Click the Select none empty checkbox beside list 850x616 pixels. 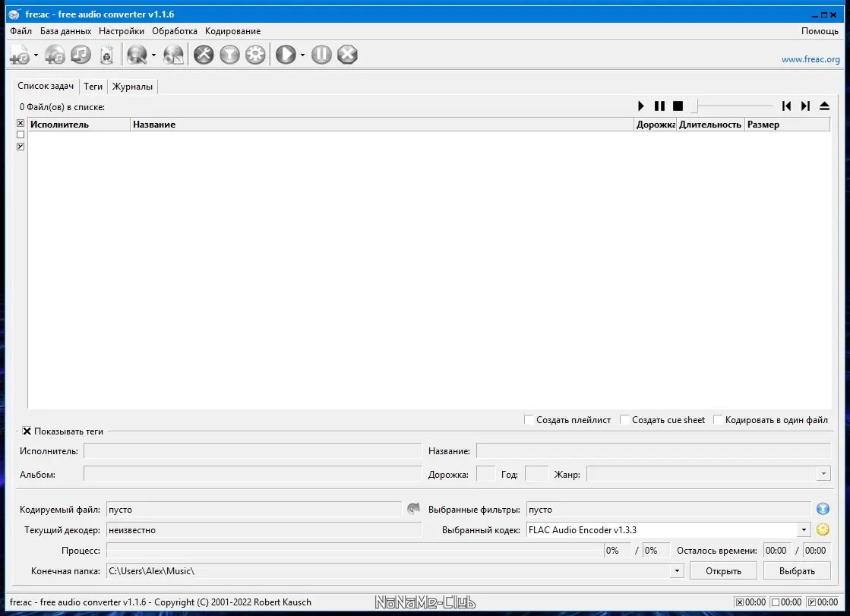tap(21, 134)
